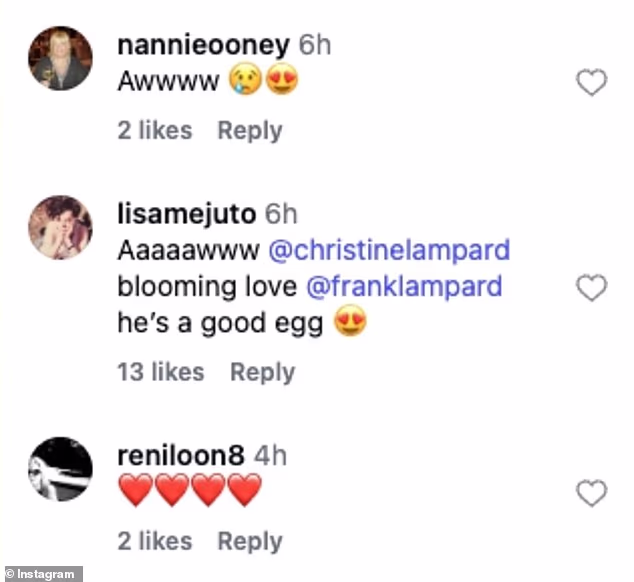
Task: Click the Instagram copyright watermark
Action: click(x=42, y=574)
